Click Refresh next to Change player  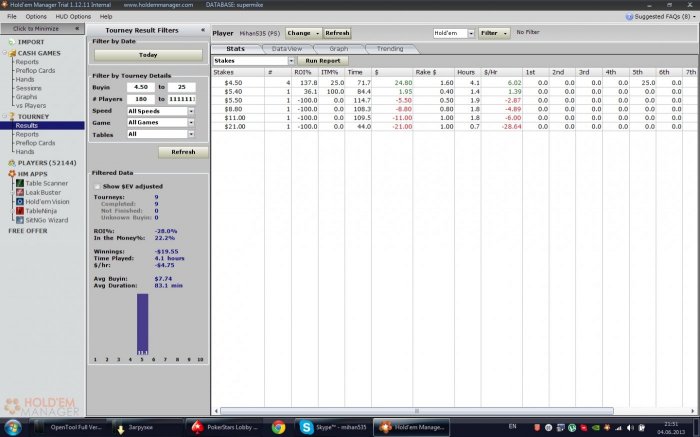[x=337, y=33]
